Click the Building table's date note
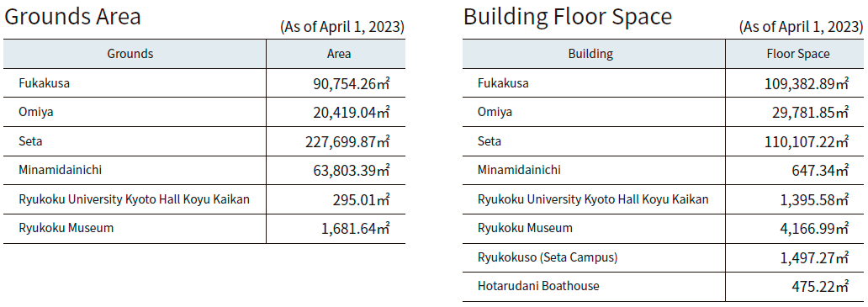 click(x=801, y=27)
